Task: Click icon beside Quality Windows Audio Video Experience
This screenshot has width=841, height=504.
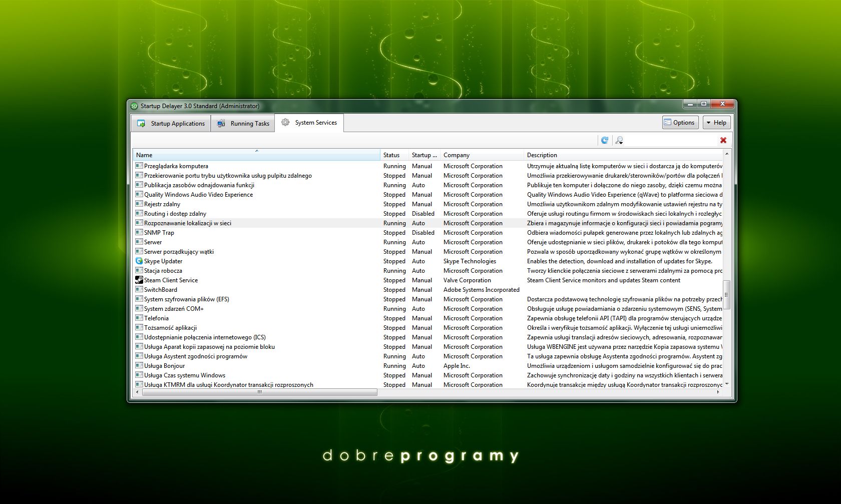Action: click(x=139, y=194)
